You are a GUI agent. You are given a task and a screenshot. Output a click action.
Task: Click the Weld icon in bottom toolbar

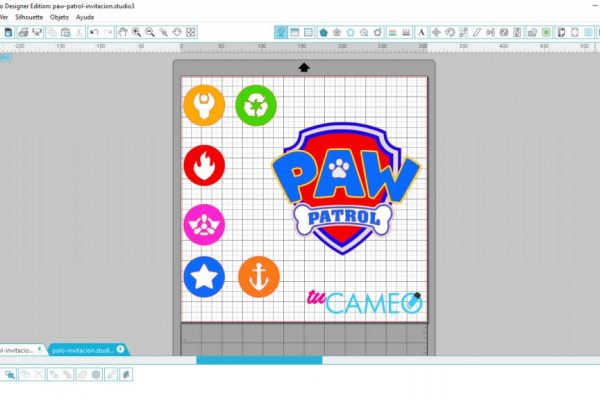[82, 374]
